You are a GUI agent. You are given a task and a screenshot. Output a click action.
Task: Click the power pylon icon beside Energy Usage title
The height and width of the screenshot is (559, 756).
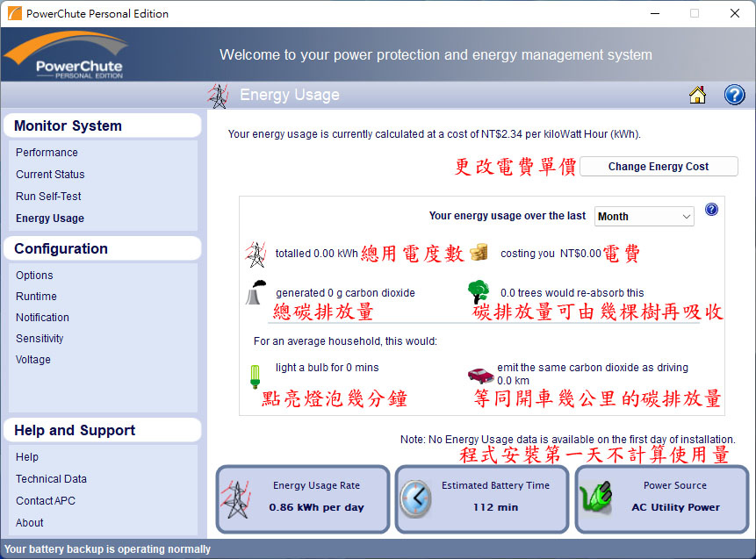pyautogui.click(x=218, y=96)
